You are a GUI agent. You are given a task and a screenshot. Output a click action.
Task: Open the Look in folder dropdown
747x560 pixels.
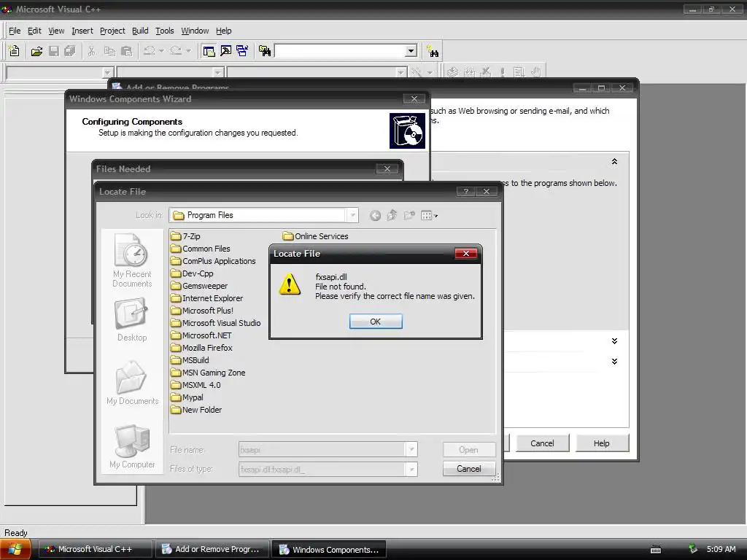coord(352,215)
